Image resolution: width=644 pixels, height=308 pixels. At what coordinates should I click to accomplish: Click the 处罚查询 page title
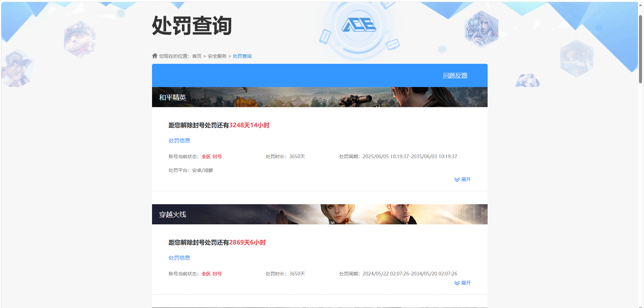tap(192, 26)
